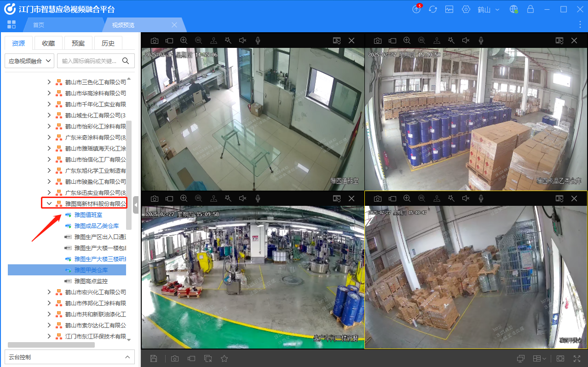588x367 pixels.
Task: Click the lock screen icon in title bar
Action: (530, 9)
